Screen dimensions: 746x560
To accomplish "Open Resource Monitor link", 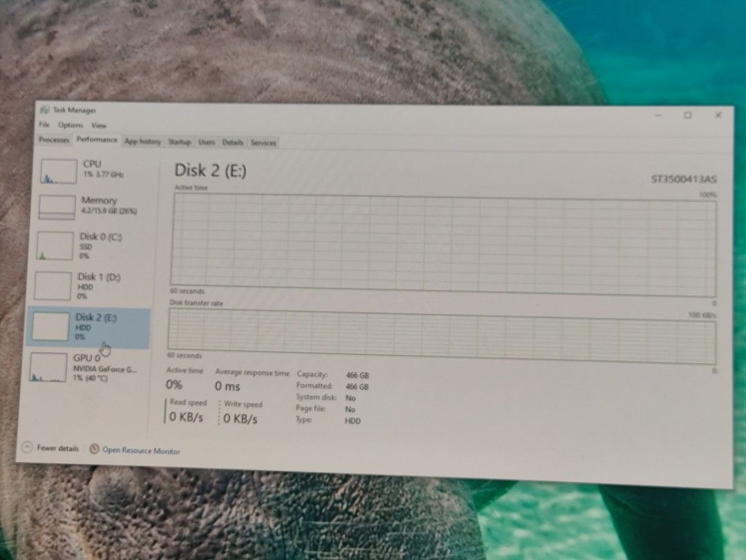I will [141, 451].
